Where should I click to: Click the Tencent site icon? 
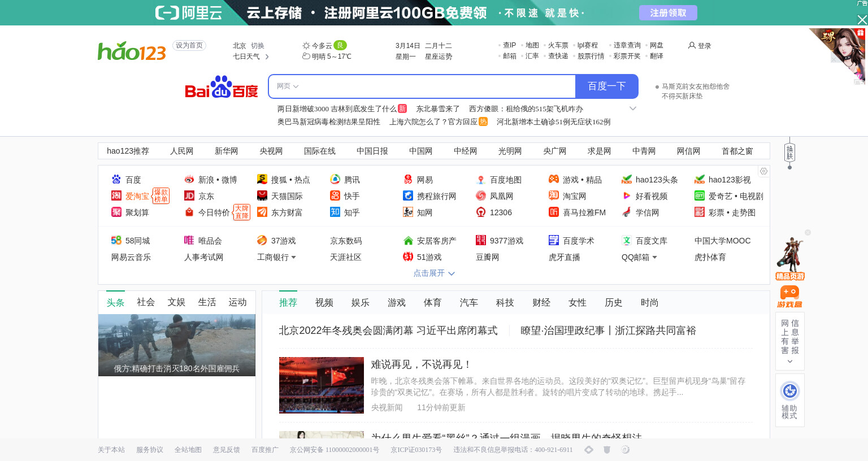335,179
